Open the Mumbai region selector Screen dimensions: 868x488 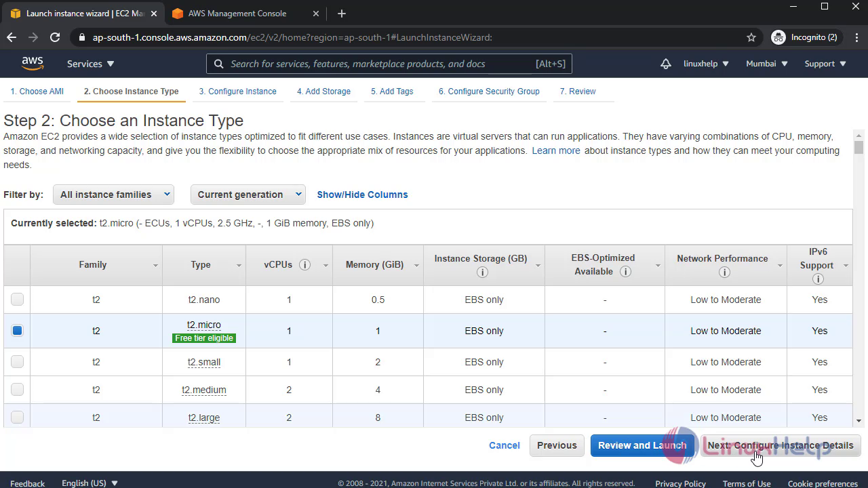767,64
